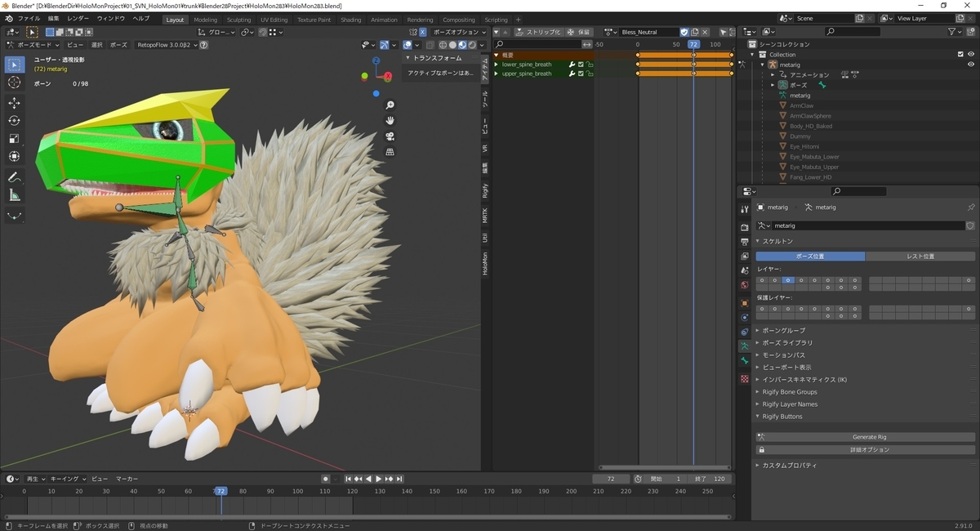Open the RetopoFlow help question icon

coord(203,45)
